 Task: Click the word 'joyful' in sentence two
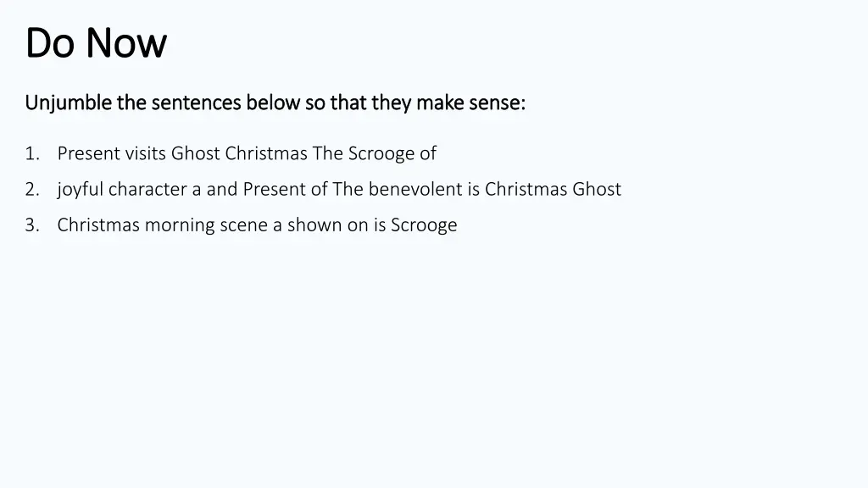point(81,191)
